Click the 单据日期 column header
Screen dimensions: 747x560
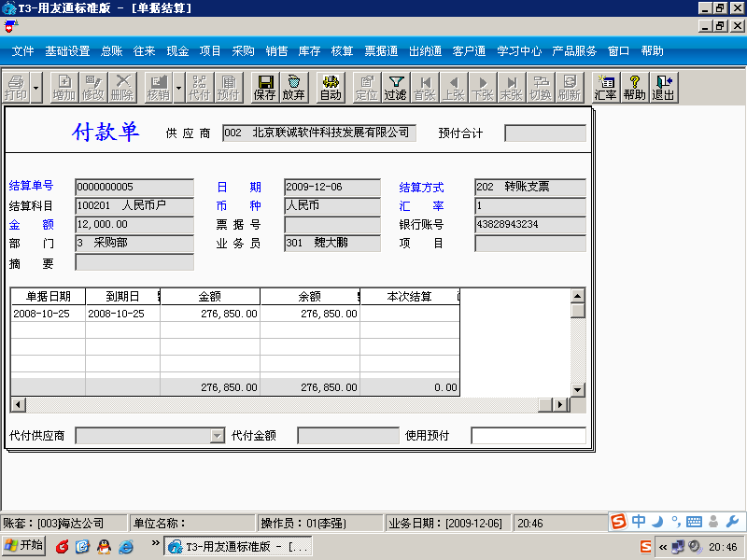[49, 297]
